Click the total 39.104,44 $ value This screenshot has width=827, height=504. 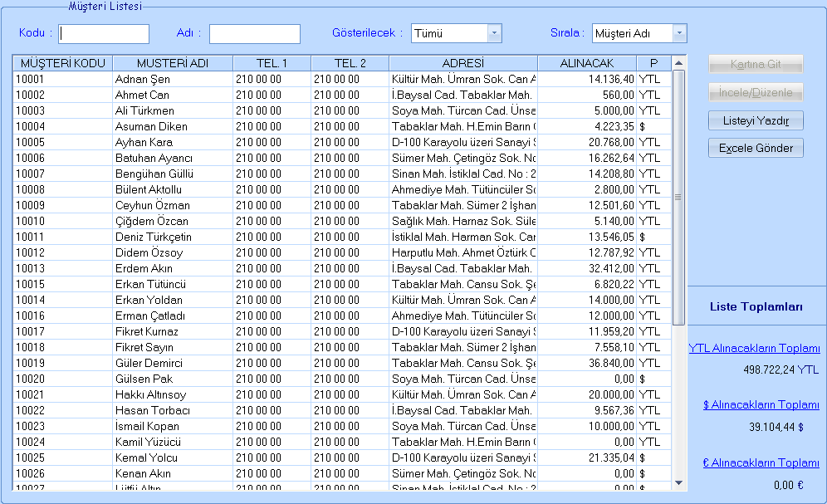click(x=776, y=427)
